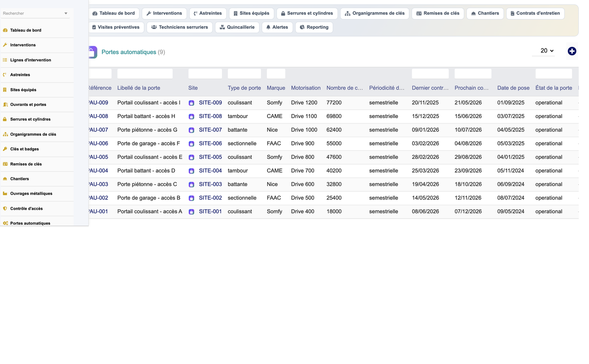Open the SITE-005 link
The image size is (589, 364).
(x=210, y=157)
